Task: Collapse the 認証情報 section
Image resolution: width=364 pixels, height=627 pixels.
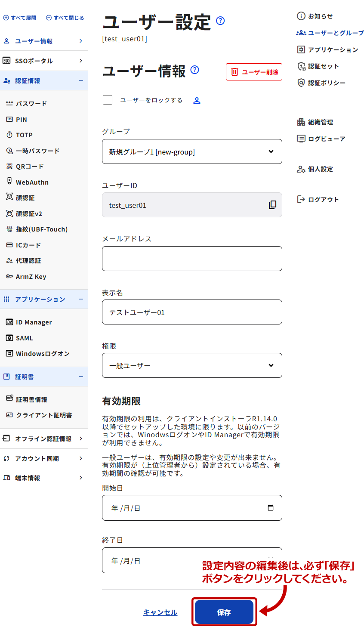Action: (80, 80)
